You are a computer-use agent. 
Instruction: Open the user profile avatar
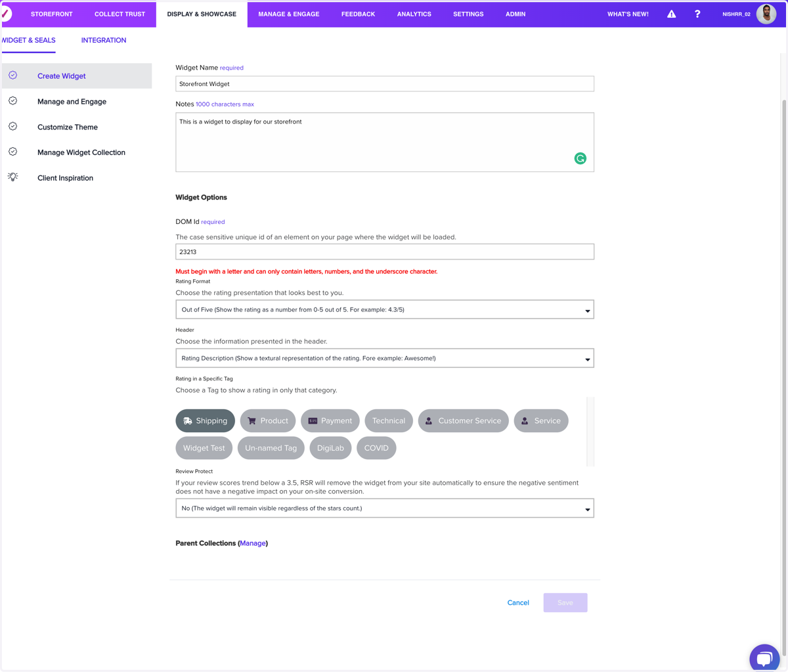pos(766,14)
